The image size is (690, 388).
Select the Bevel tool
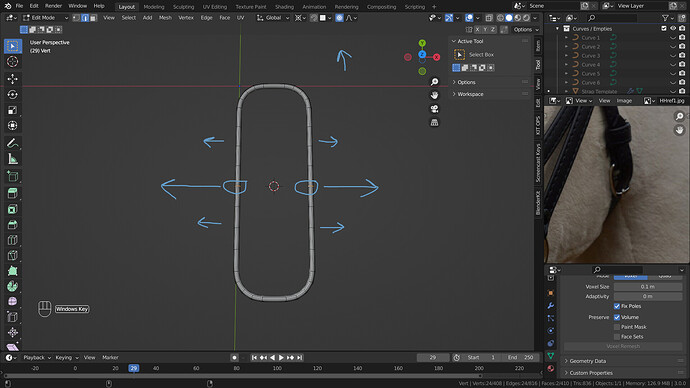tap(12, 225)
